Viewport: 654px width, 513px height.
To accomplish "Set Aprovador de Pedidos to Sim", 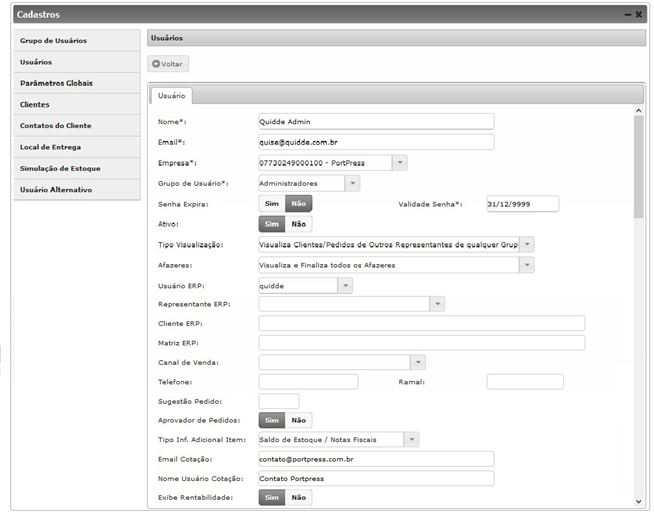I will click(272, 420).
